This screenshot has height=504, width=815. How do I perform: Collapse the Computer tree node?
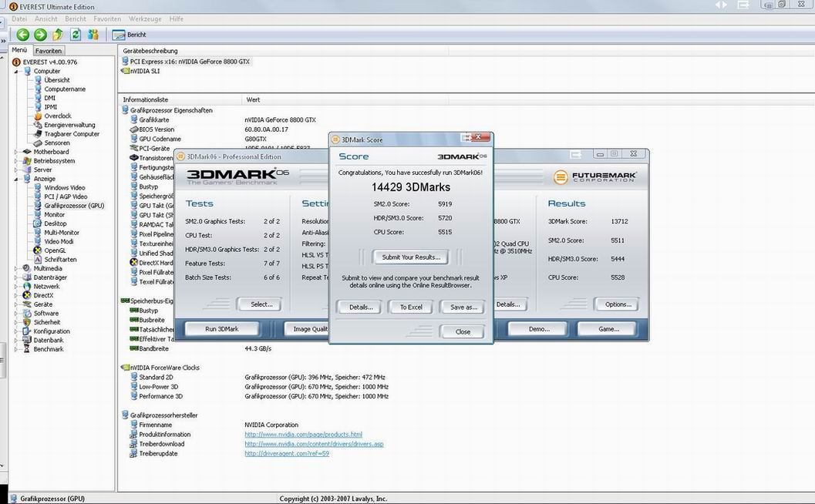(16, 71)
